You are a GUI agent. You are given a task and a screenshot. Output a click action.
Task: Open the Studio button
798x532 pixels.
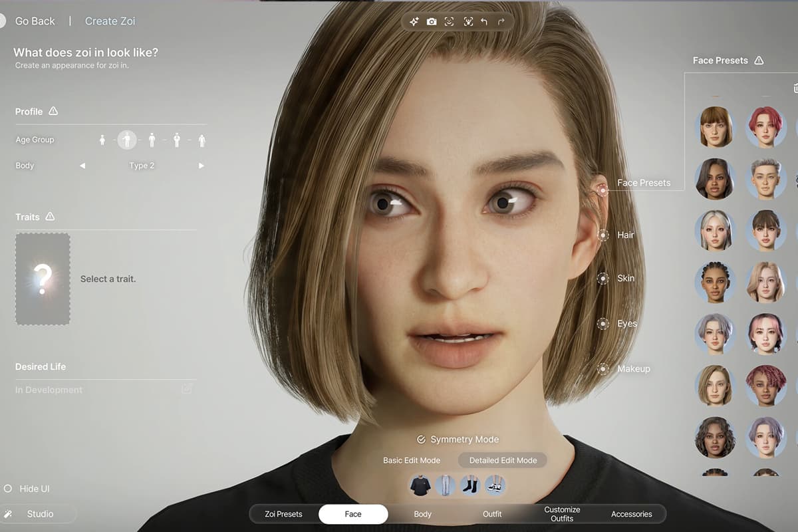[40, 514]
